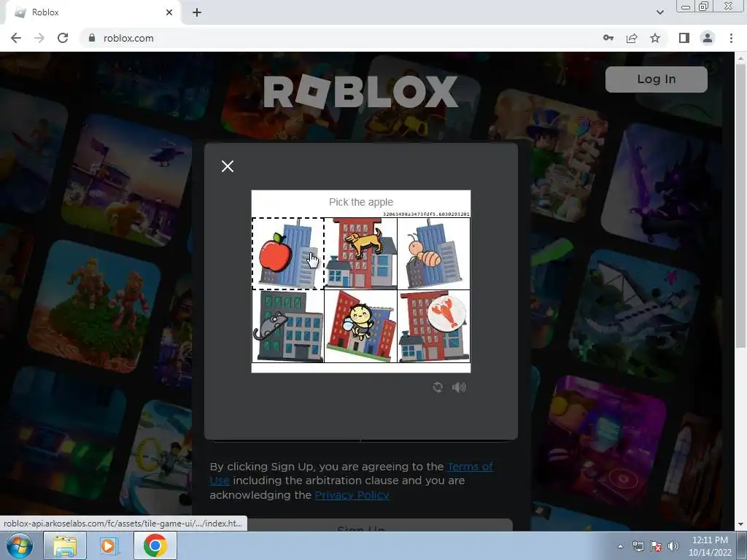View site information lock icon
Screen dimensions: 747x560
(92, 38)
